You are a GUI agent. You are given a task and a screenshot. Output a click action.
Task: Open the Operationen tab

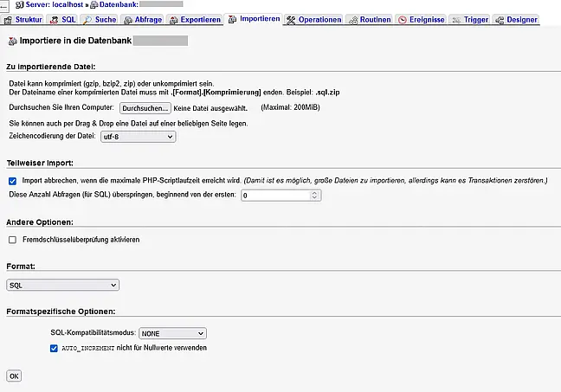314,20
